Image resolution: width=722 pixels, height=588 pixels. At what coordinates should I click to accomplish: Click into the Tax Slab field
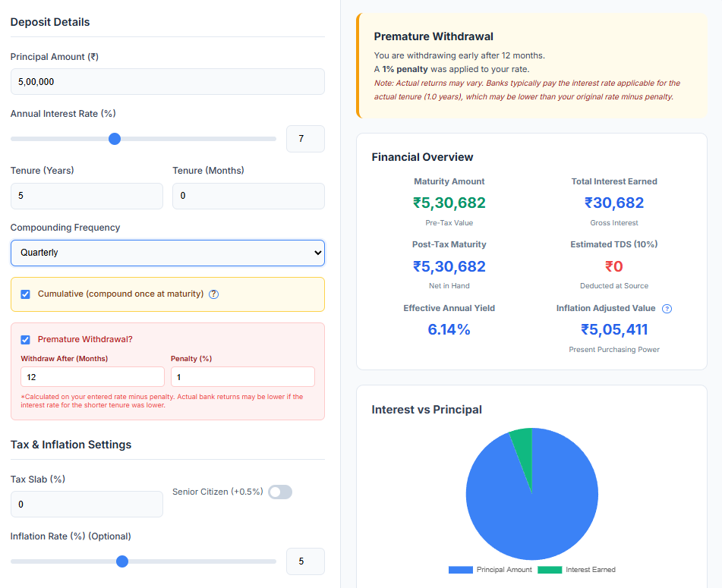tap(87, 504)
